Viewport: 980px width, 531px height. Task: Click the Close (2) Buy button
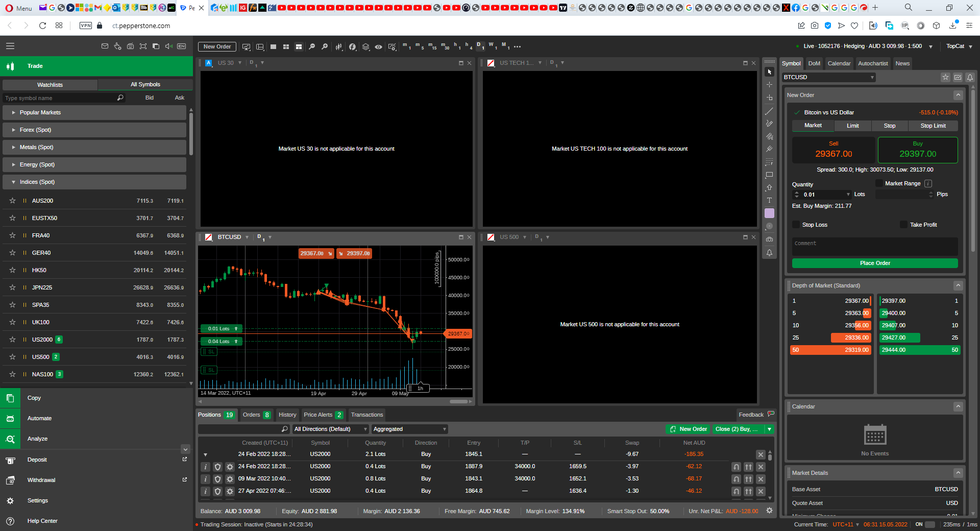tap(739, 429)
